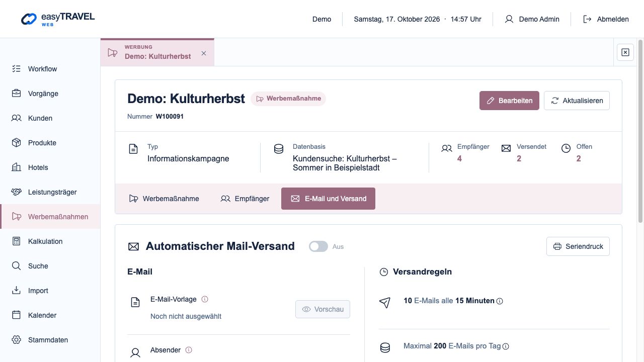Click the Stammdaten gear icon
The width and height of the screenshot is (644, 362).
point(17,340)
